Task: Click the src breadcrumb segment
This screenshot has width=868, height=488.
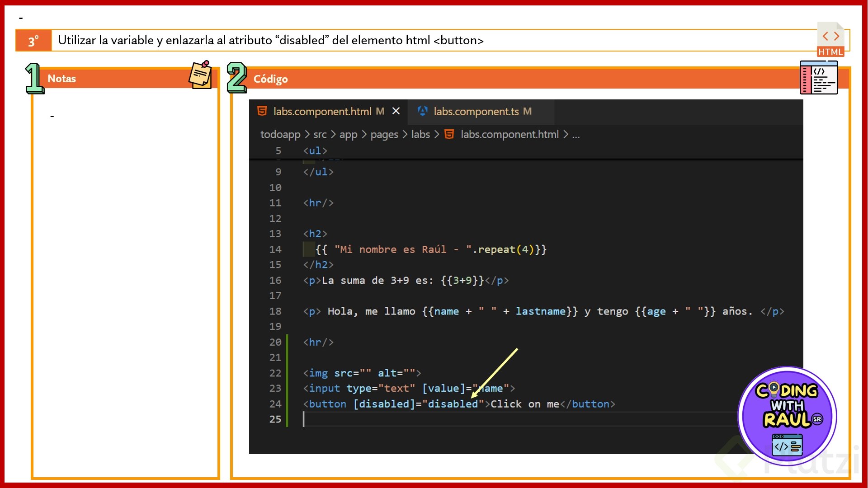Action: (320, 134)
